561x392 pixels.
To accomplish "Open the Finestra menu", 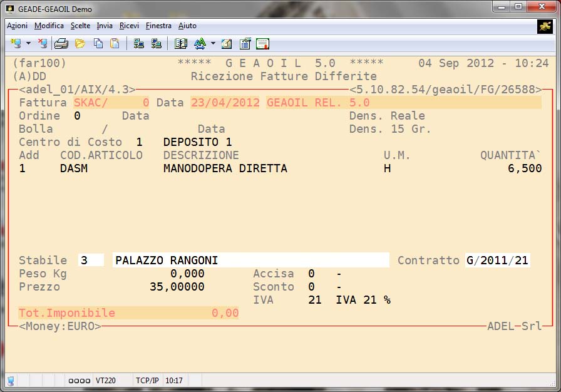I will point(158,26).
